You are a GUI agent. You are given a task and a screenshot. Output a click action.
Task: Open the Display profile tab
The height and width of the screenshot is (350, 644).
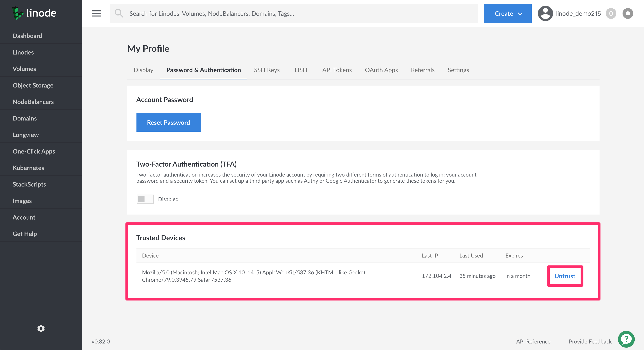click(143, 70)
